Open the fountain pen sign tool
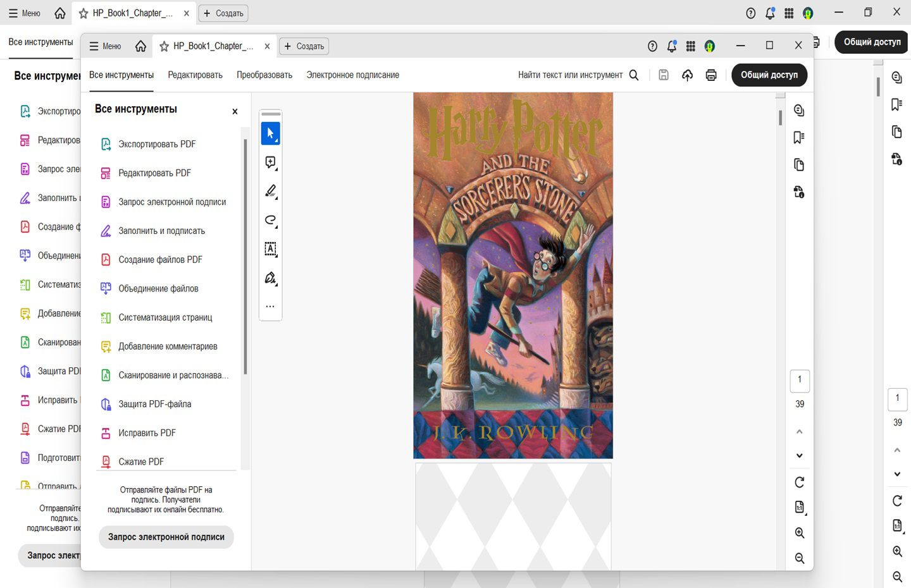The width and height of the screenshot is (911, 588). 270,278
